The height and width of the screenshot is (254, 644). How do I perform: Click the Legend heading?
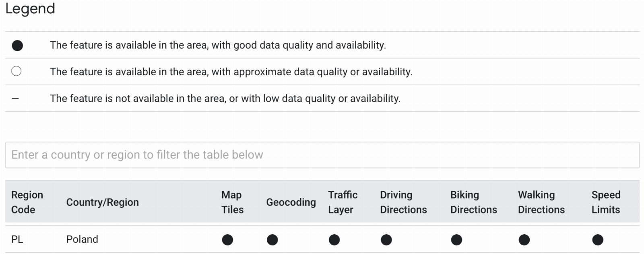click(30, 8)
